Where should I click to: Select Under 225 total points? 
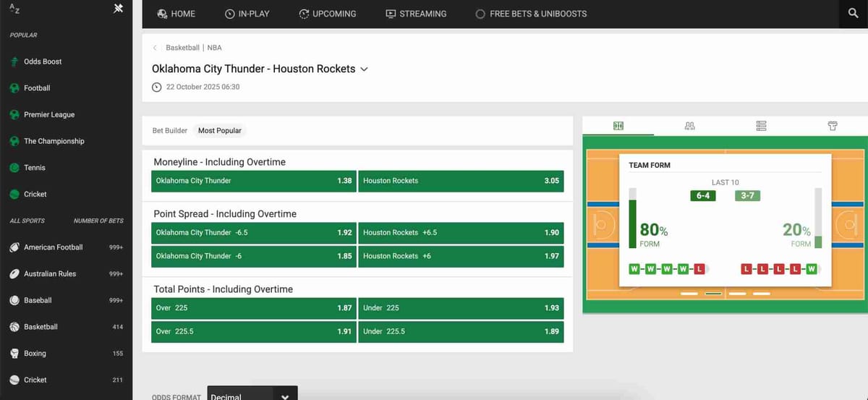click(461, 308)
